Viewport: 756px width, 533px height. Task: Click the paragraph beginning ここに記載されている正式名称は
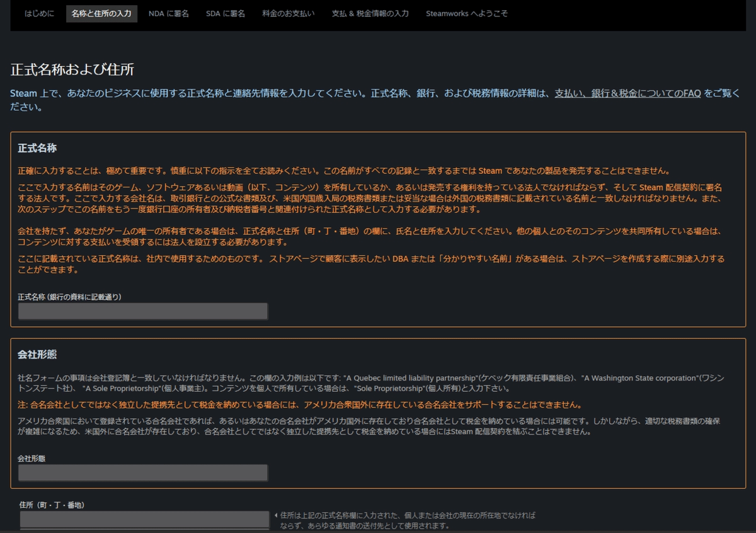tap(371, 264)
